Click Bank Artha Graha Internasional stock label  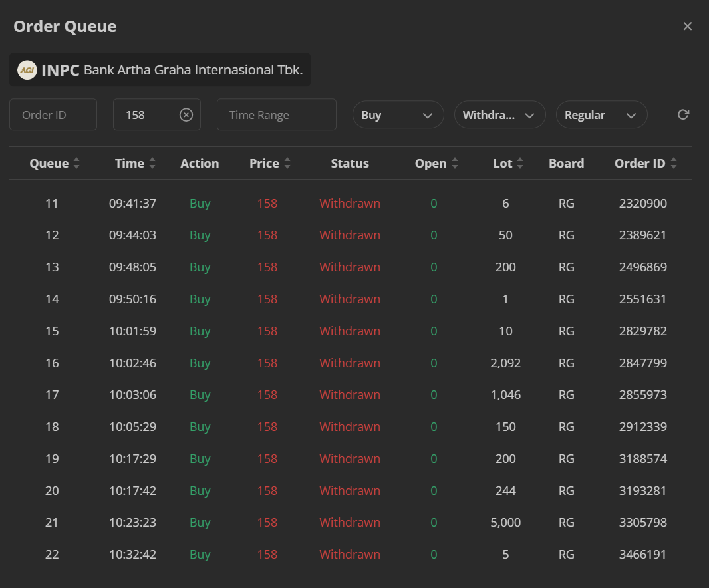click(x=193, y=70)
